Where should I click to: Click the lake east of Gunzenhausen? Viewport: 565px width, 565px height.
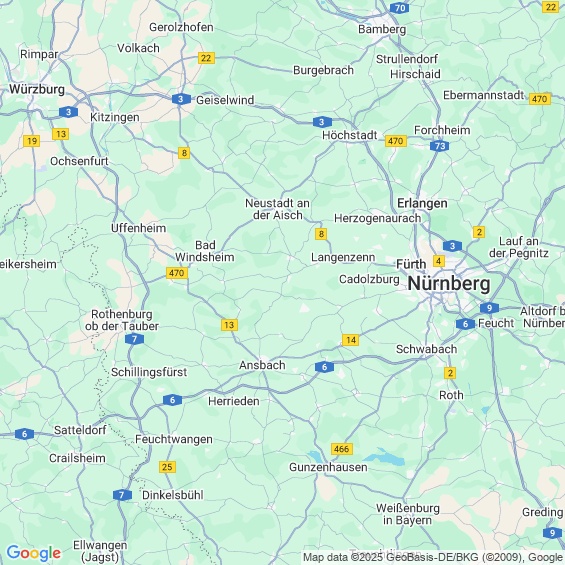384,458
